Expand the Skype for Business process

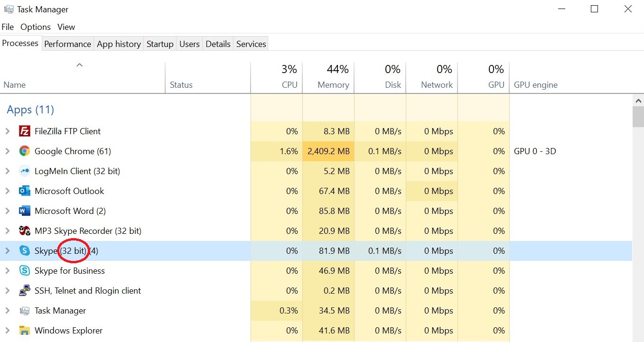7,271
